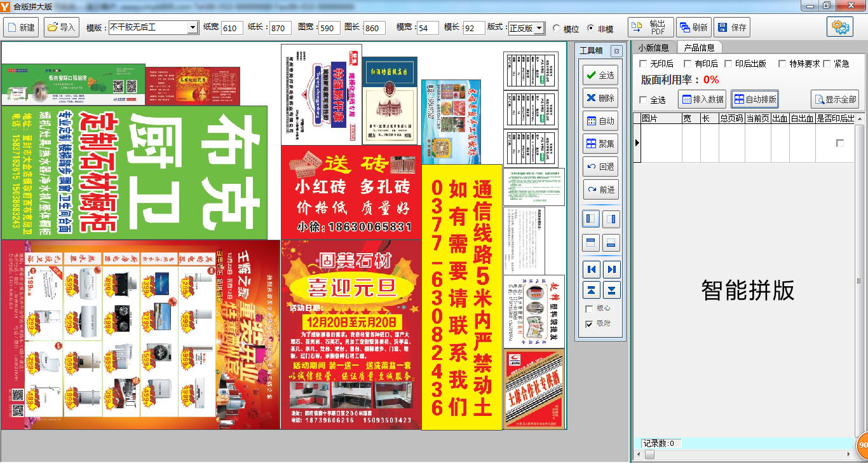Screen dimensions: 868x463
Task: Click the move-to-first arrow icon in toolbox
Action: pos(591,269)
